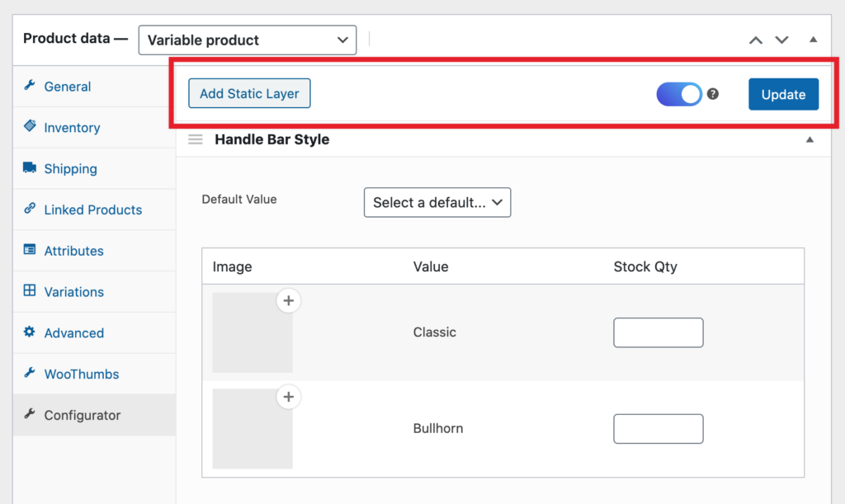Image resolution: width=845 pixels, height=504 pixels.
Task: Move Product data panel up
Action: [x=756, y=40]
